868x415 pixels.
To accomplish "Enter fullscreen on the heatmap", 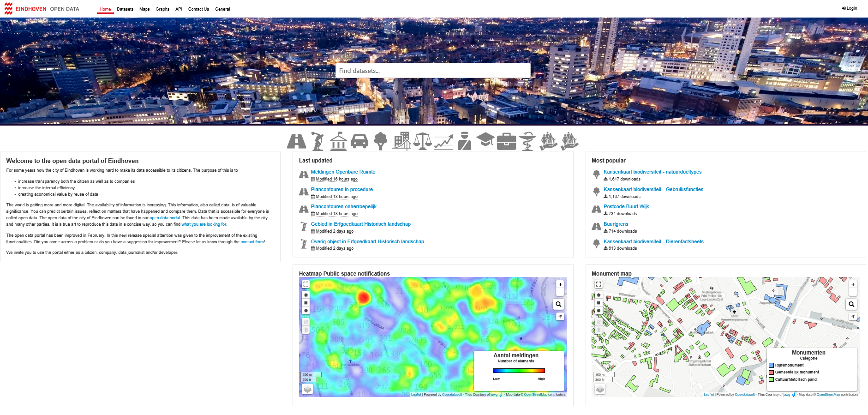I will pos(305,284).
